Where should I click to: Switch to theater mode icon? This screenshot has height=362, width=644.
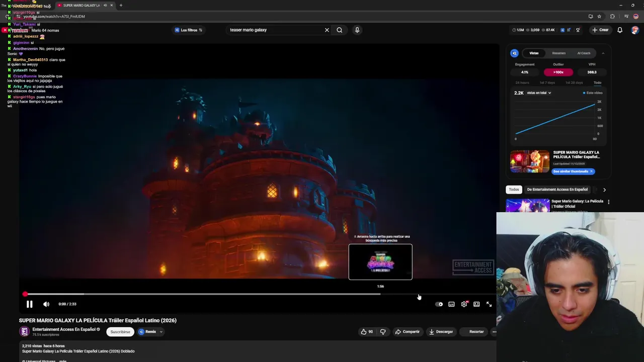[x=476, y=304]
